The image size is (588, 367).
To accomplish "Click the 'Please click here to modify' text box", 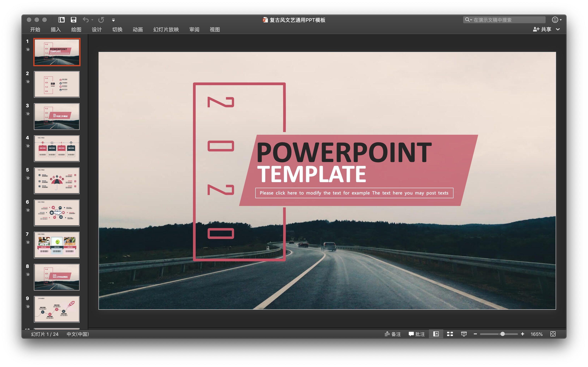I will click(x=354, y=193).
